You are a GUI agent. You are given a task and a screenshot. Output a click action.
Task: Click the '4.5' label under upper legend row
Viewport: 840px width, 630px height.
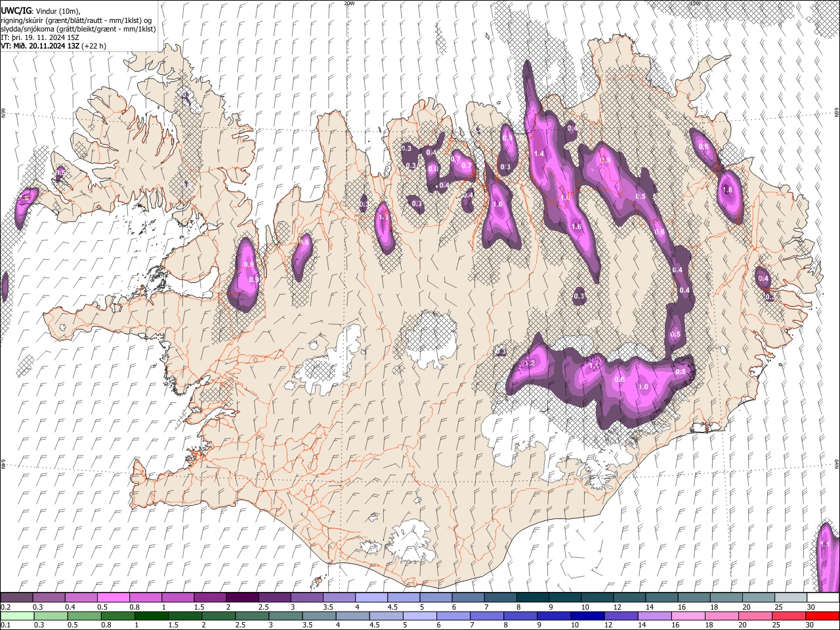(392, 607)
